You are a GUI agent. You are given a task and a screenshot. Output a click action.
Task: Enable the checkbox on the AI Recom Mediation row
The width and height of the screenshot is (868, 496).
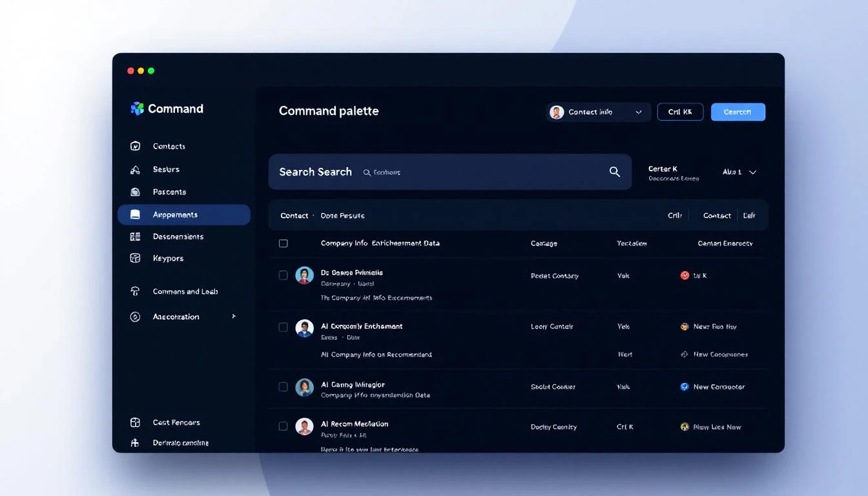click(x=283, y=426)
